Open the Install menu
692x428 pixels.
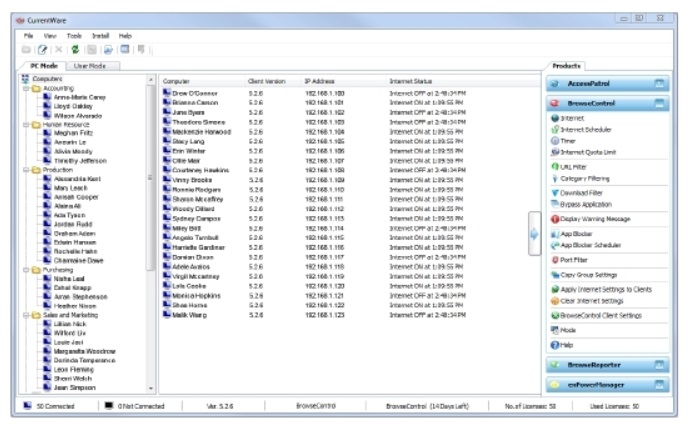101,36
